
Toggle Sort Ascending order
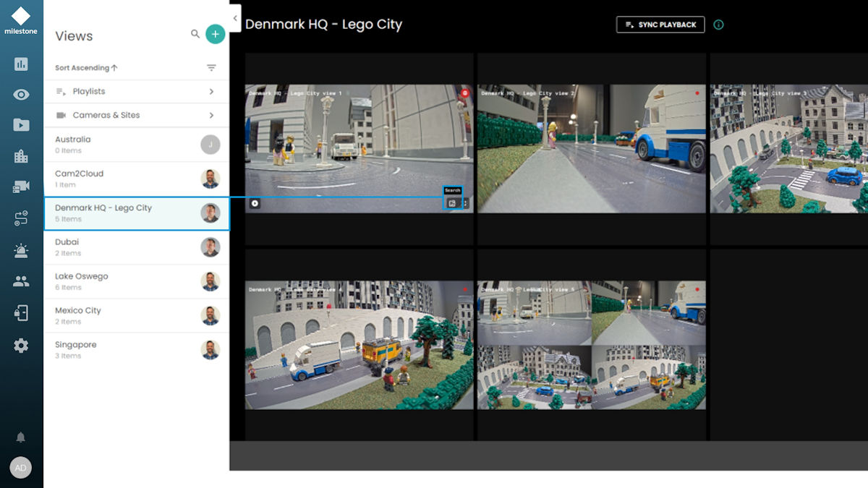[x=86, y=68]
